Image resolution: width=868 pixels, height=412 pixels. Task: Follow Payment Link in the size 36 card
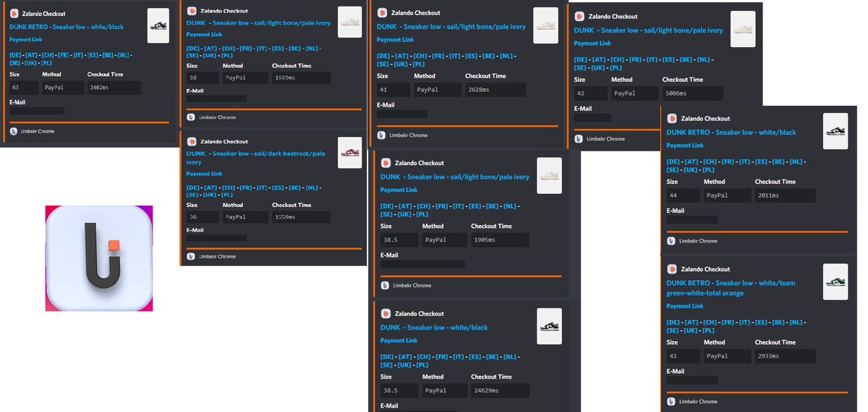(x=203, y=174)
